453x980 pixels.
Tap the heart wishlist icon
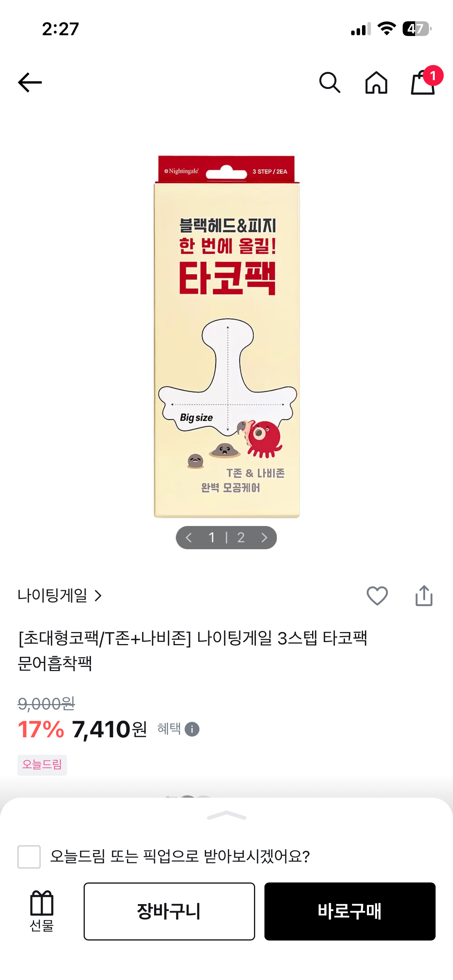pos(377,596)
